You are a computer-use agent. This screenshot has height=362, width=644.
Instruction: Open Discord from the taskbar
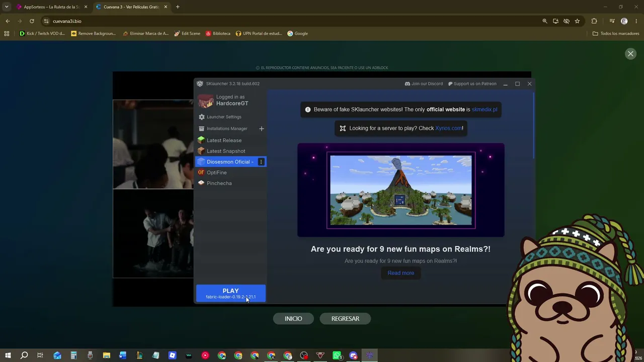point(353,355)
